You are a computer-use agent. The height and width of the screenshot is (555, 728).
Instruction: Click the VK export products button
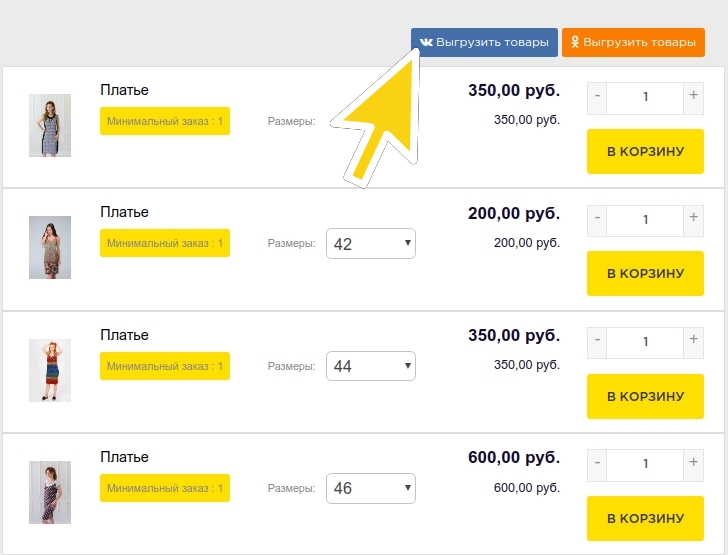[x=484, y=42]
